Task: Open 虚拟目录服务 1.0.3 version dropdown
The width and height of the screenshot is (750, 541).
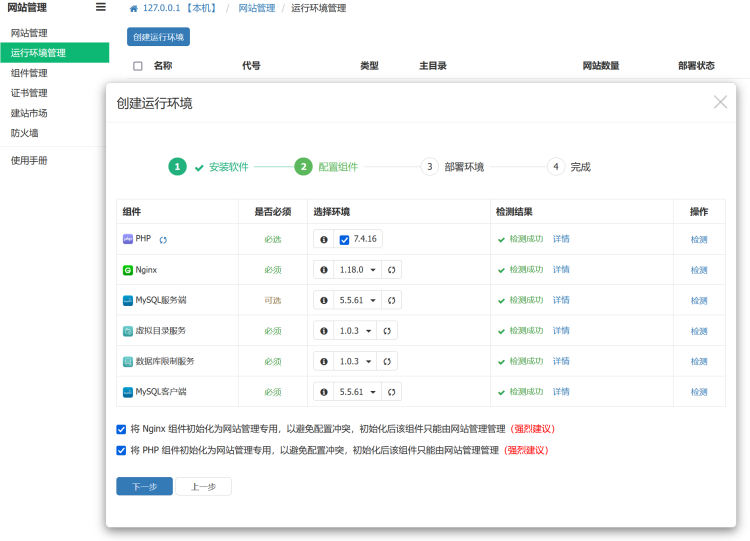Action: point(355,331)
